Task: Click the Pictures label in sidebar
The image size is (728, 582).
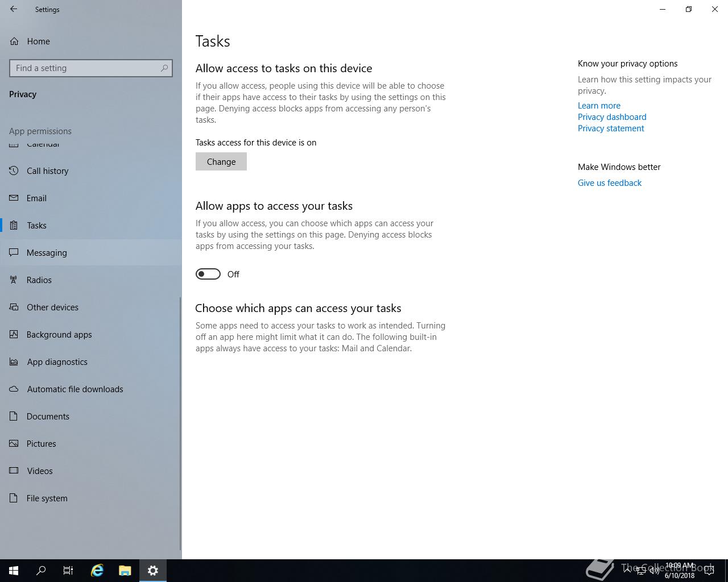Action: tap(42, 444)
